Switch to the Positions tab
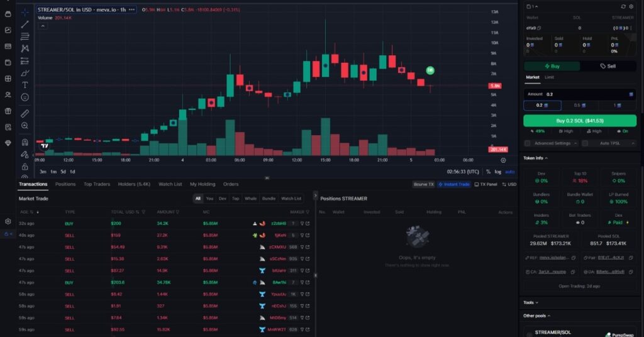Viewport: 644px width, 337px height. tap(65, 184)
